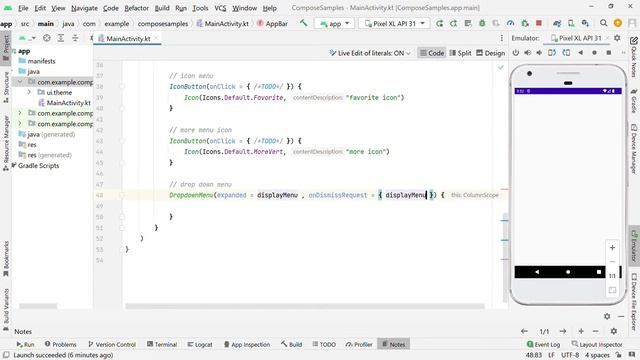Open the Profile app gauge icon
Image resolution: width=640 pixels, height=360 pixels.
(x=510, y=24)
